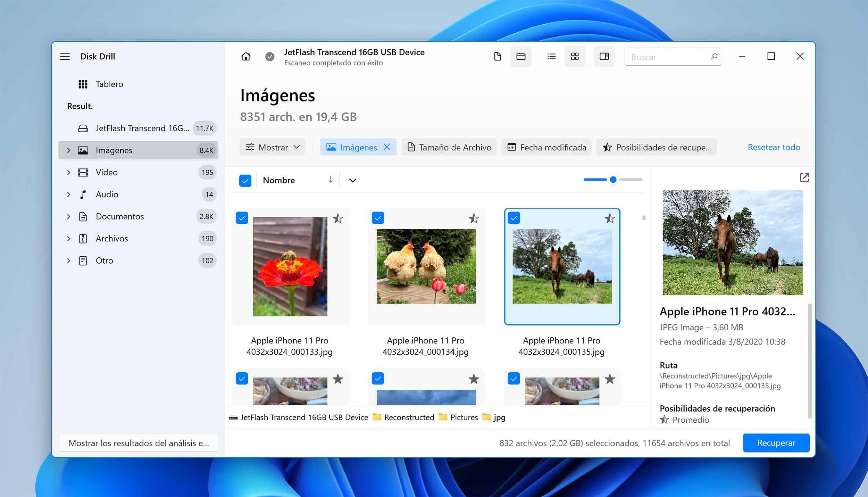Toggle the preview side panel icon
This screenshot has width=868, height=497.
click(x=604, y=56)
